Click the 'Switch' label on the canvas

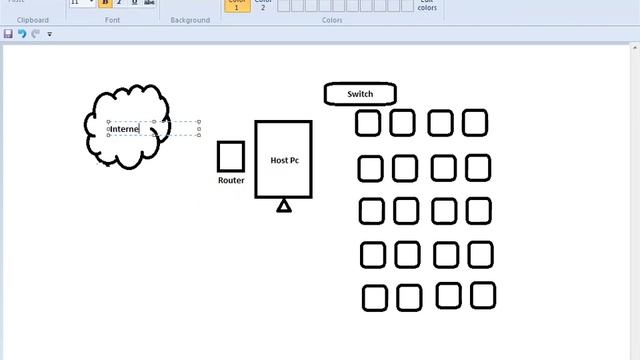point(360,94)
